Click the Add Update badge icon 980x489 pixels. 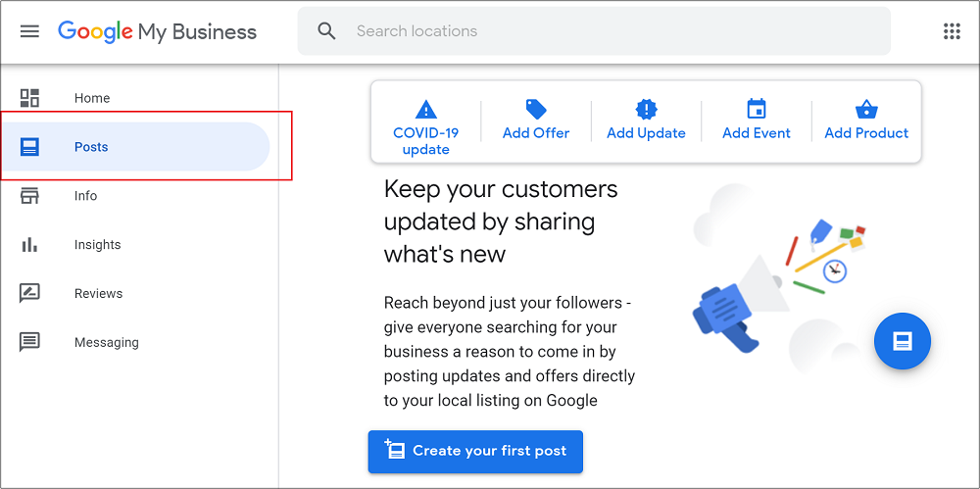(x=646, y=110)
